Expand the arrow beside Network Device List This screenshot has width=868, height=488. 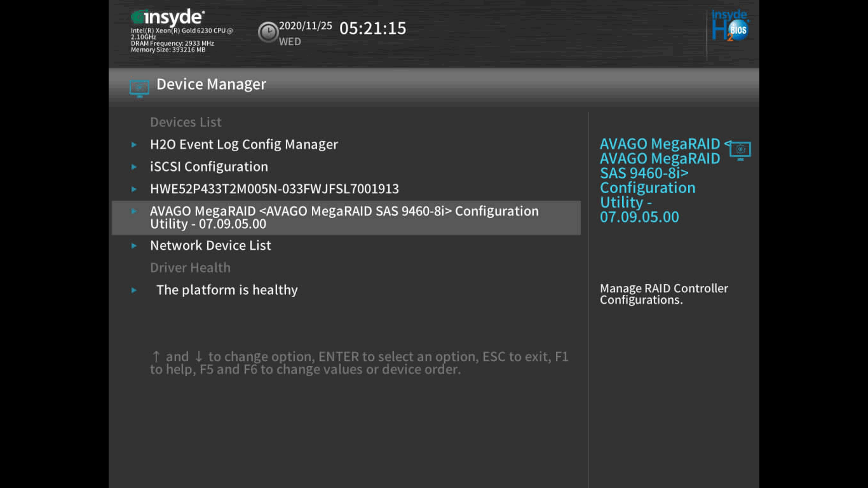134,246
